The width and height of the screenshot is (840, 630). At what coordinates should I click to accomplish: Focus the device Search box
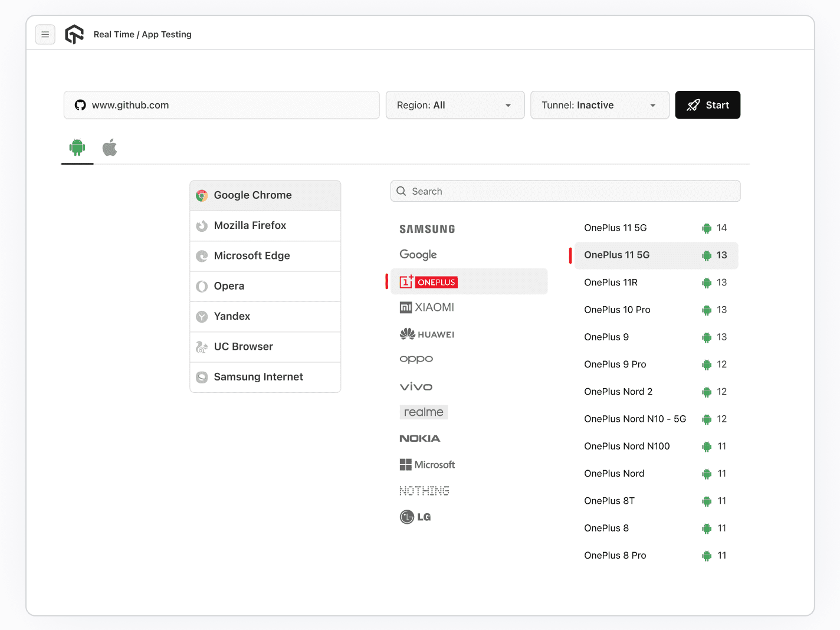coord(565,191)
